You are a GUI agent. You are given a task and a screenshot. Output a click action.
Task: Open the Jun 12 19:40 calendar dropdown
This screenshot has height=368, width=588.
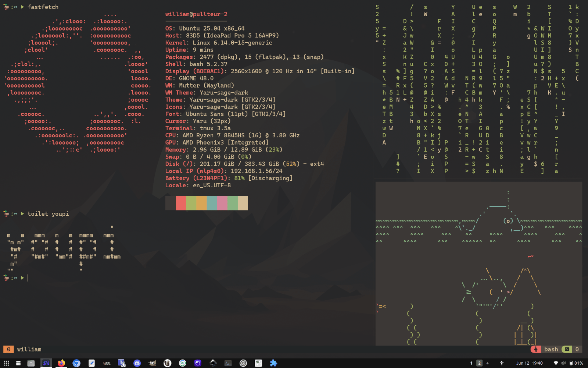[530, 363]
